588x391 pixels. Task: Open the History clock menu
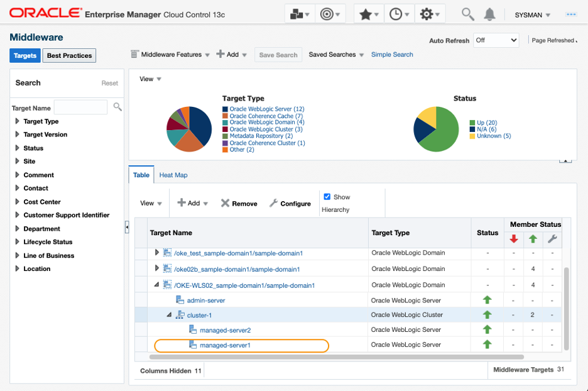[x=399, y=14]
